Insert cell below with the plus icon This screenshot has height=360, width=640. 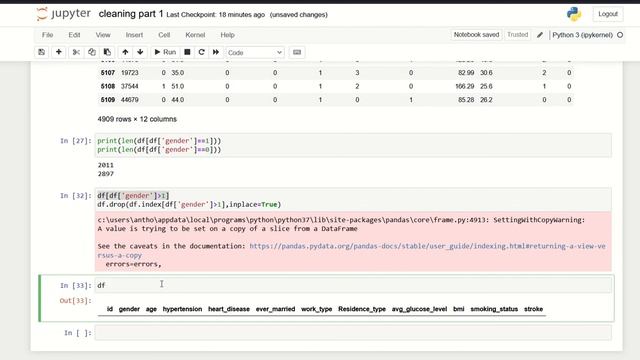[x=59, y=52]
